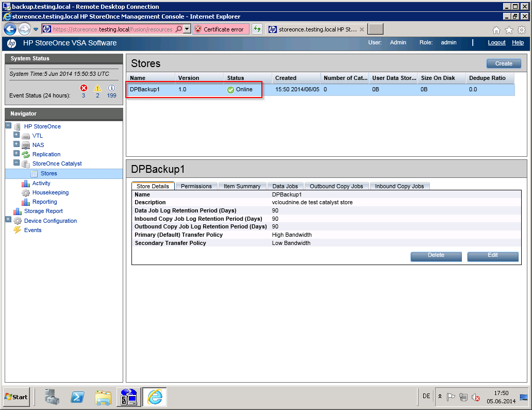The width and height of the screenshot is (532, 410).
Task: Click the Device Configuration gear icon
Action: pyautogui.click(x=18, y=221)
